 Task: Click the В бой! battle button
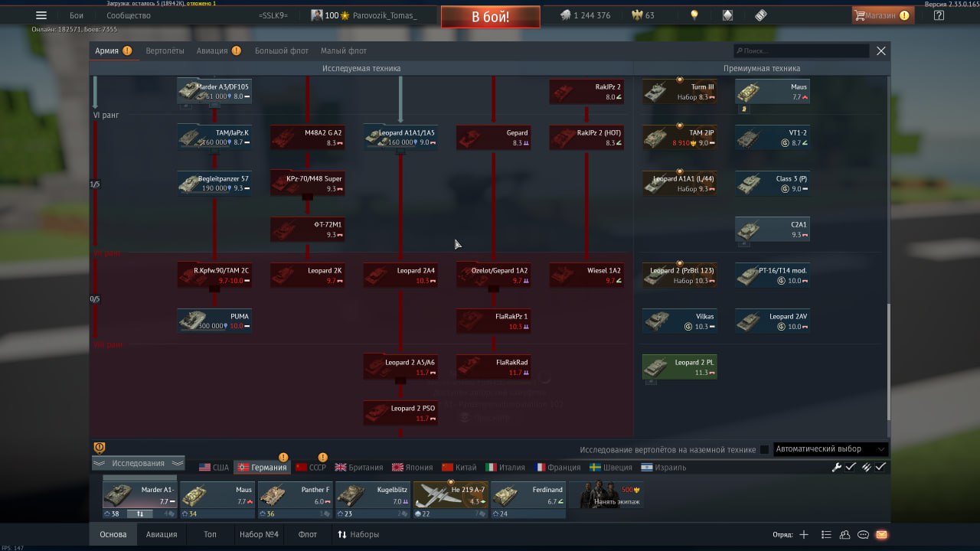pyautogui.click(x=490, y=17)
